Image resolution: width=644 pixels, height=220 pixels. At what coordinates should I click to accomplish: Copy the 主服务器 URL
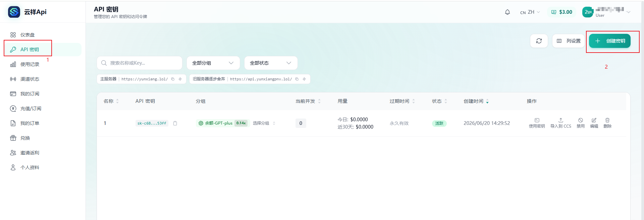point(173,79)
